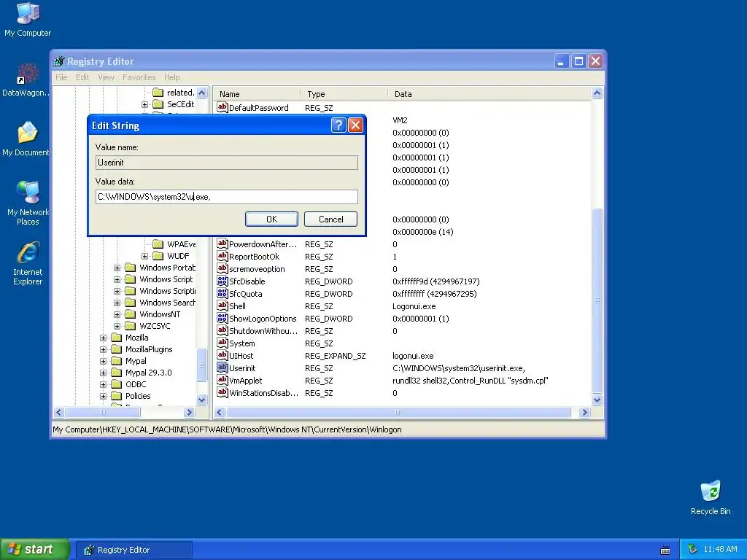The width and height of the screenshot is (747, 560).
Task: Click the Data column header
Action: (x=489, y=94)
